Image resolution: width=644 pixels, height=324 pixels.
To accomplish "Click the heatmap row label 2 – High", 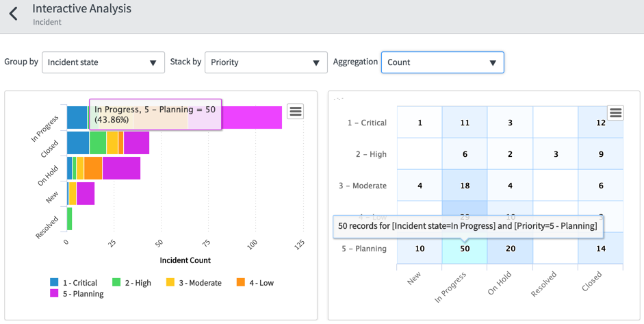I will click(371, 154).
